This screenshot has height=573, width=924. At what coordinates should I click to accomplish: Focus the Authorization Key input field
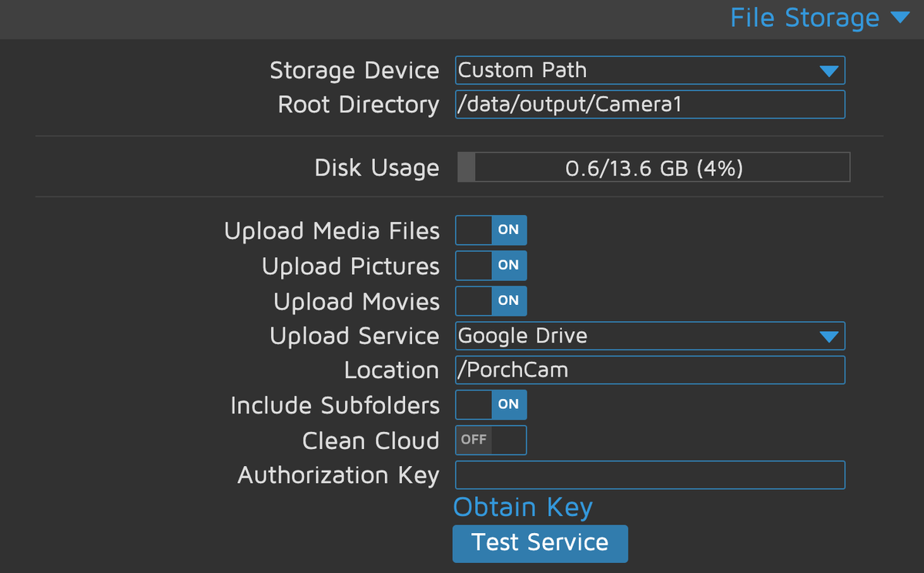[650, 475]
